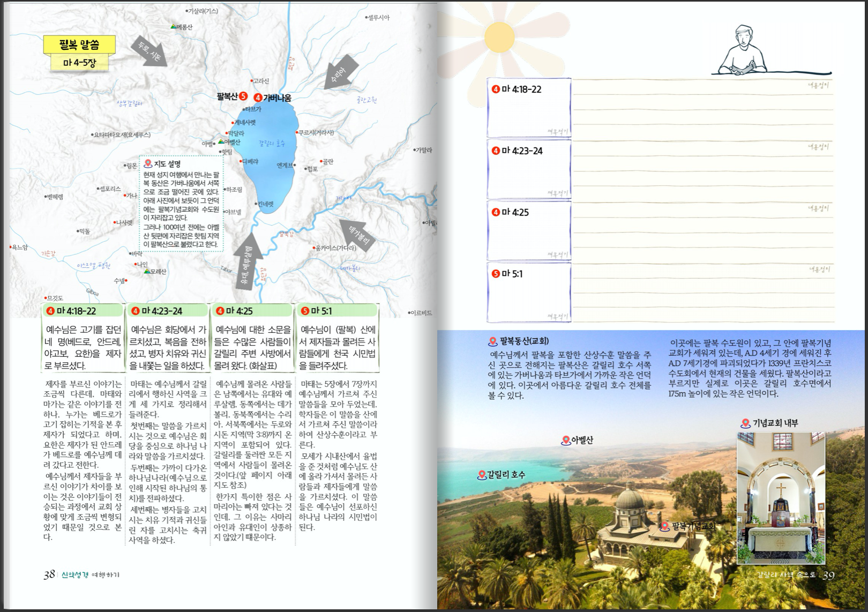Image resolution: width=868 pixels, height=612 pixels.
Task: Select the green 마 4:25 column header
Action: (252, 311)
